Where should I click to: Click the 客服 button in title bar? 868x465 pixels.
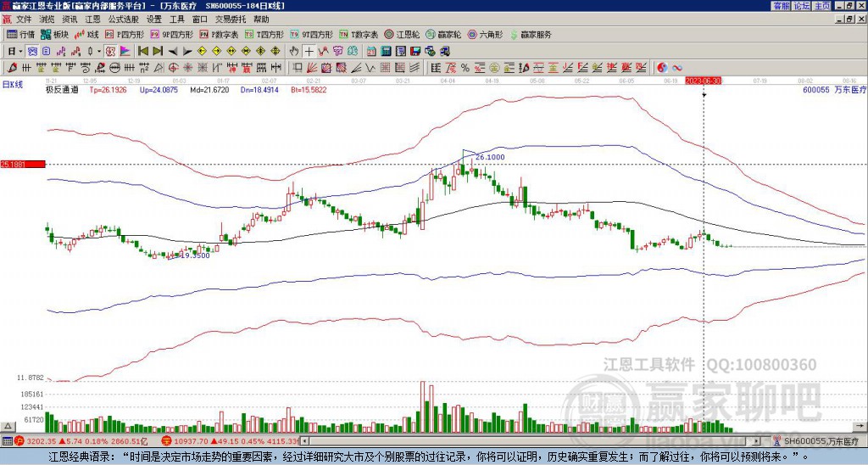click(x=782, y=6)
